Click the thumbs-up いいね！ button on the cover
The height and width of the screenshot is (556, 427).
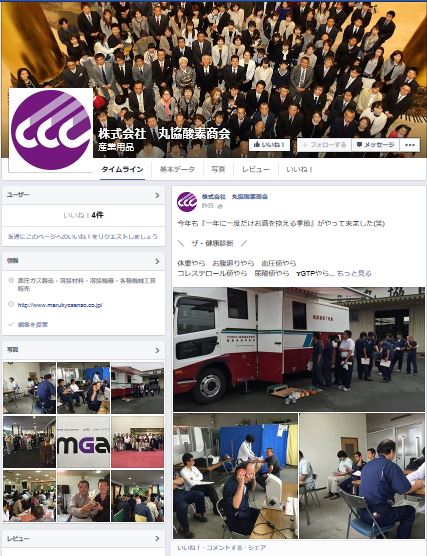click(x=270, y=145)
